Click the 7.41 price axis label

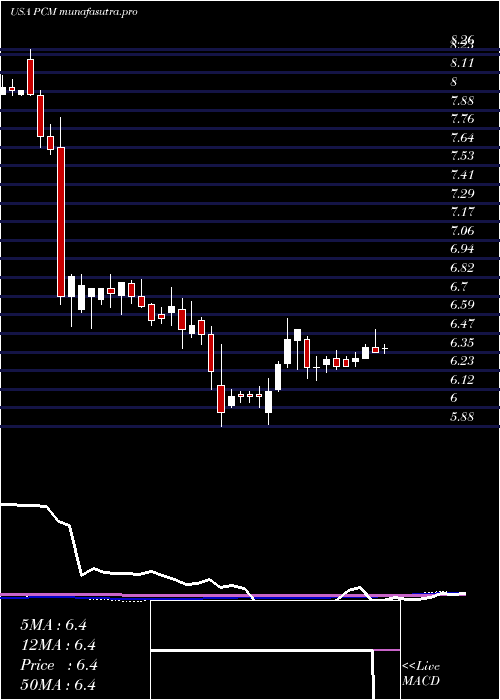tap(462, 175)
